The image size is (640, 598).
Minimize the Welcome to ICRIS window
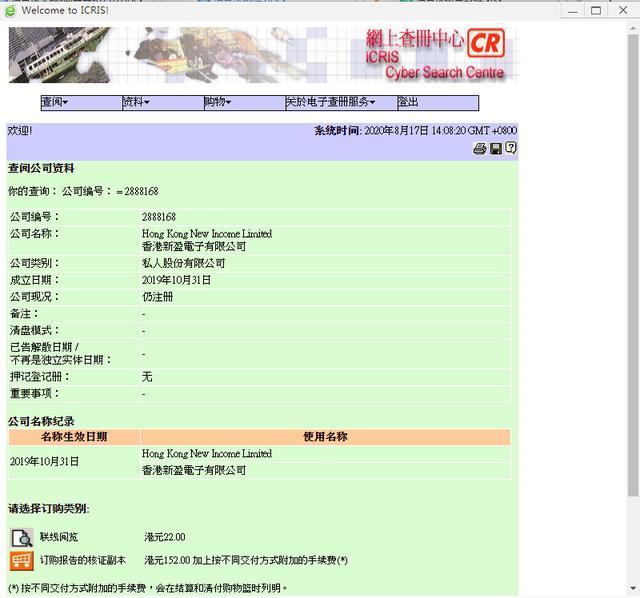pos(573,11)
